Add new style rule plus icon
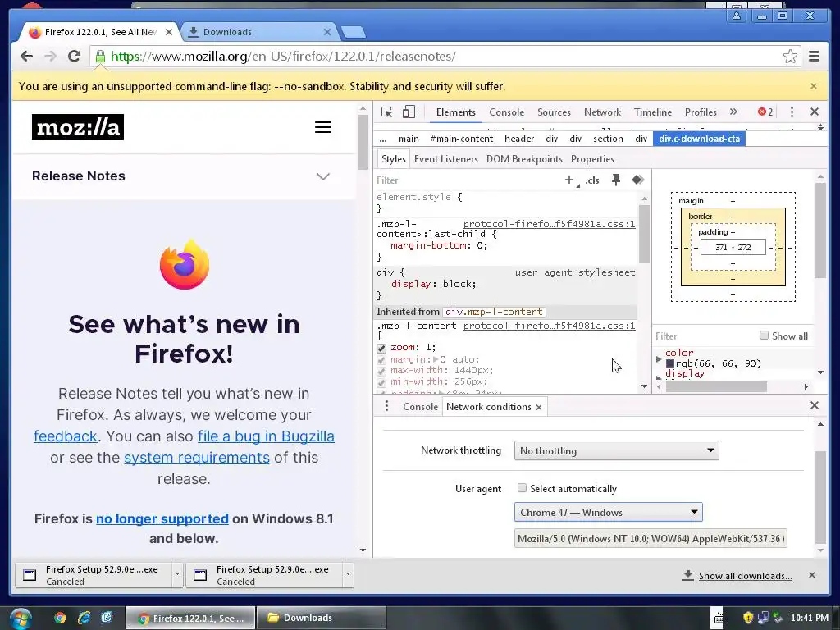 [570, 180]
